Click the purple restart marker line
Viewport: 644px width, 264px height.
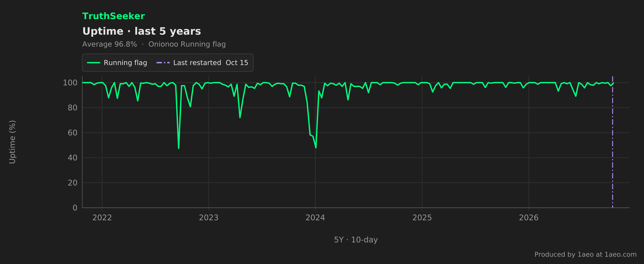[612, 142]
